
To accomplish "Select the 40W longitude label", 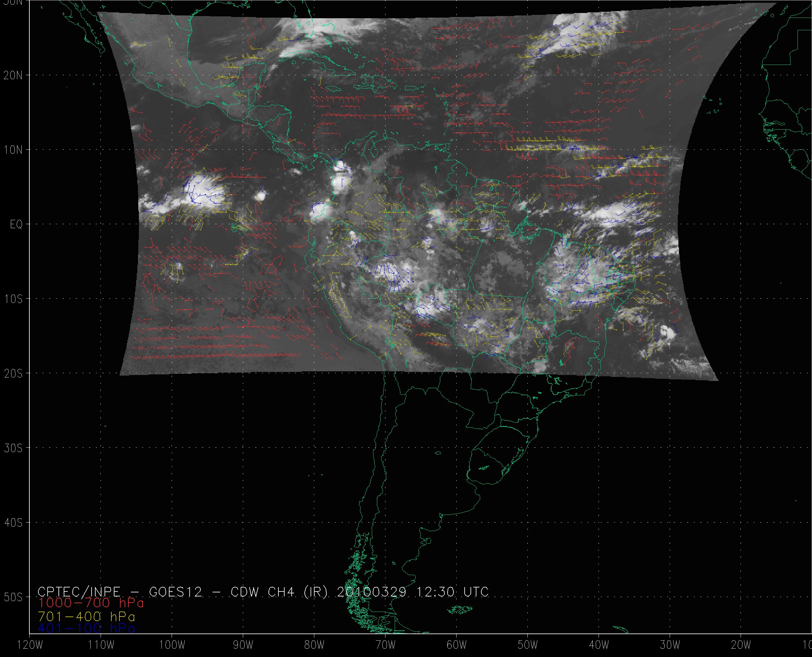I will [599, 645].
